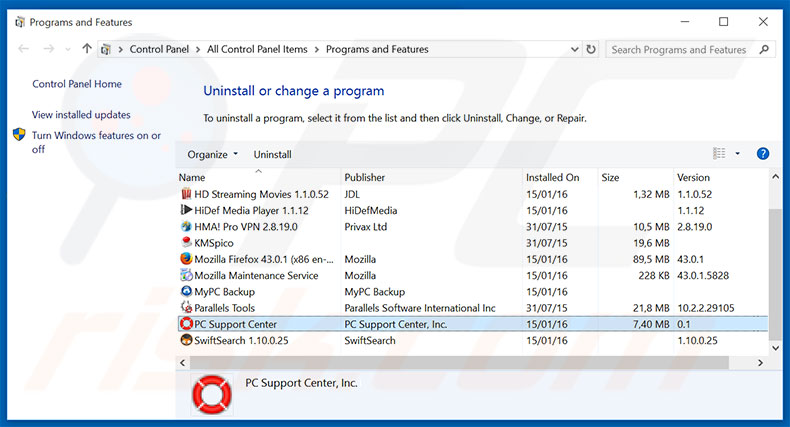This screenshot has height=427, width=790.
Task: Click the scroll left arrow
Action: 182,363
